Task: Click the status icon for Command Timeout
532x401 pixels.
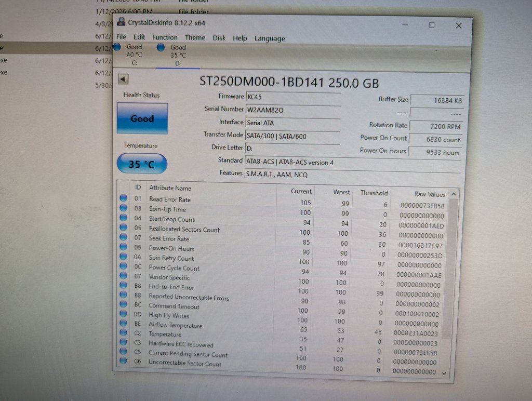Action: click(x=124, y=304)
